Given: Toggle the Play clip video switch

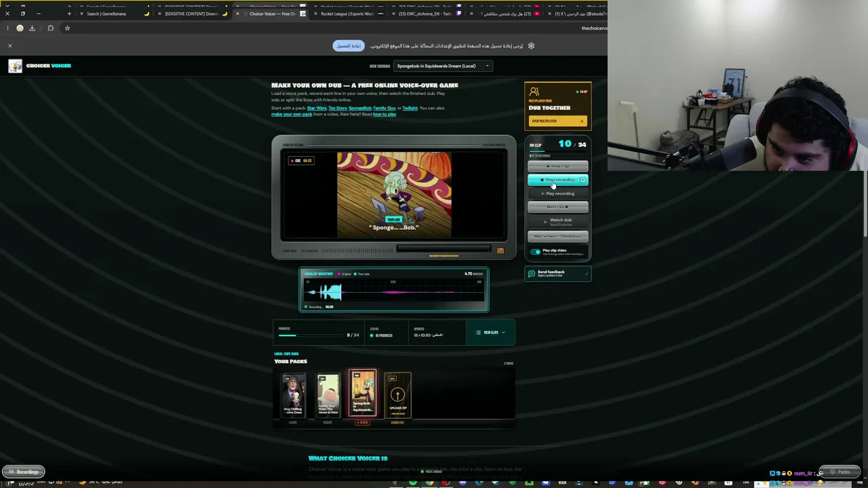Looking at the screenshot, I should pyautogui.click(x=535, y=251).
